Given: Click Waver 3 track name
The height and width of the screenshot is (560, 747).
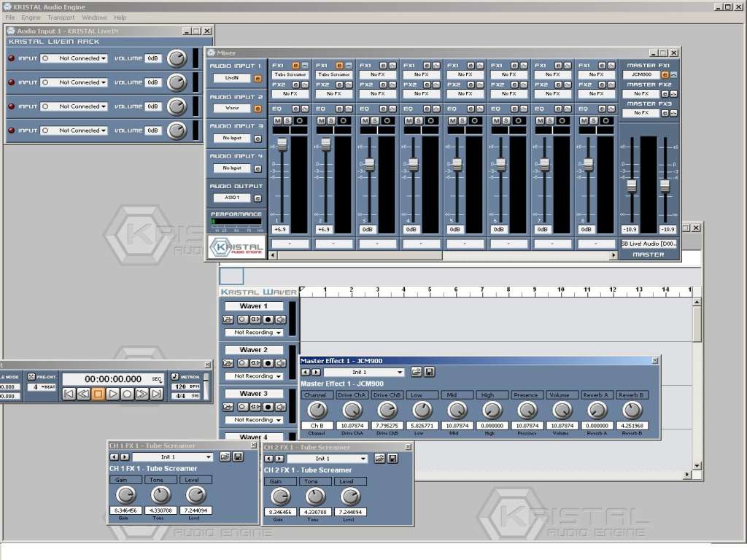Looking at the screenshot, I should [254, 394].
